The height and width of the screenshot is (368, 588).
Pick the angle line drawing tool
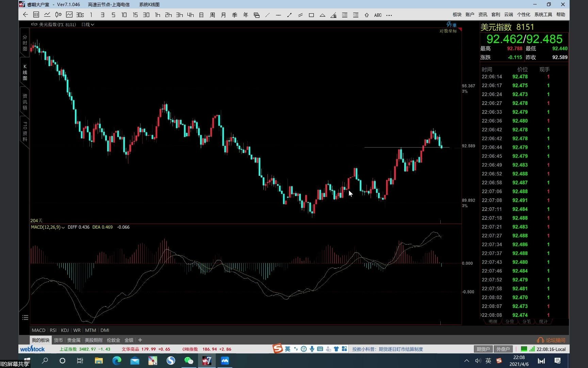(x=333, y=15)
